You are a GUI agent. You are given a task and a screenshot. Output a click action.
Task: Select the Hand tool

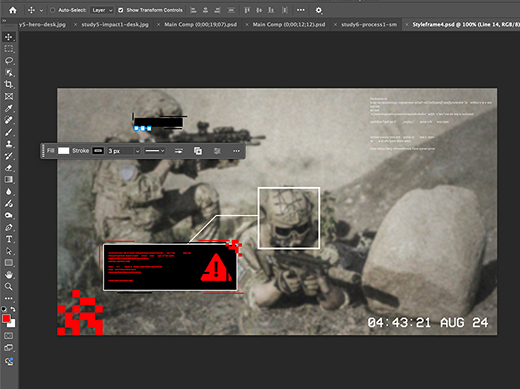[9, 275]
